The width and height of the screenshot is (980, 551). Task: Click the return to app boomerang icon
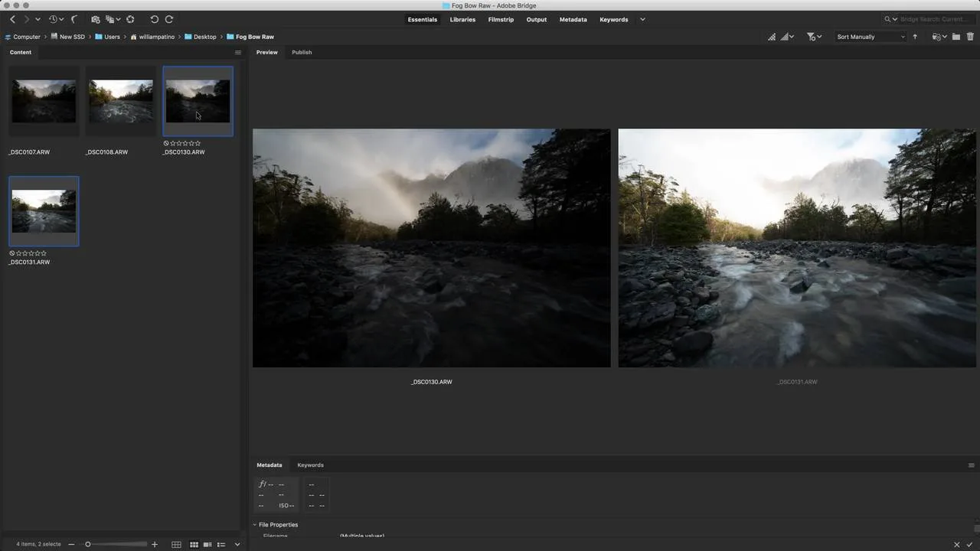click(74, 19)
